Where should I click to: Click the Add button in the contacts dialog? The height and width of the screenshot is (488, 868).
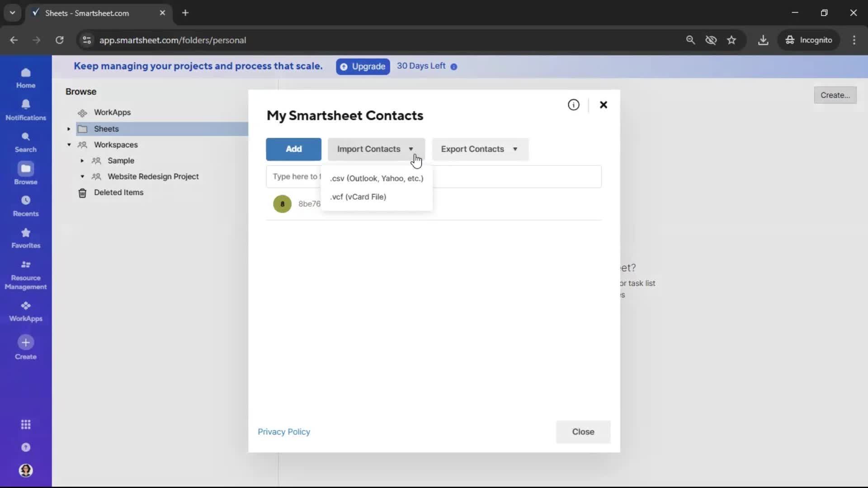tap(293, 149)
